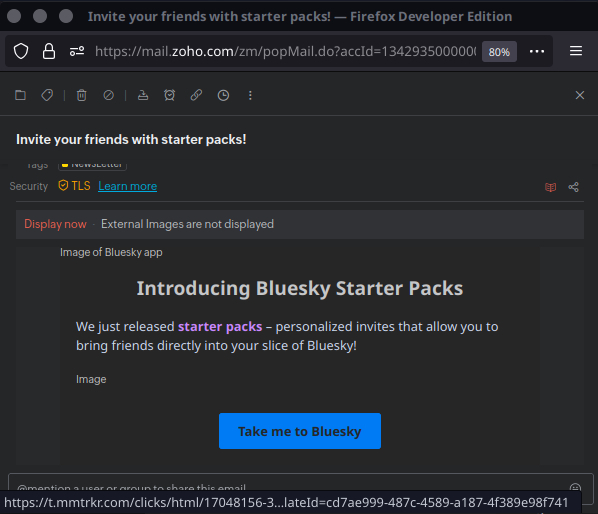Open the TLS Learn more link
The width and height of the screenshot is (598, 514).
pos(127,186)
